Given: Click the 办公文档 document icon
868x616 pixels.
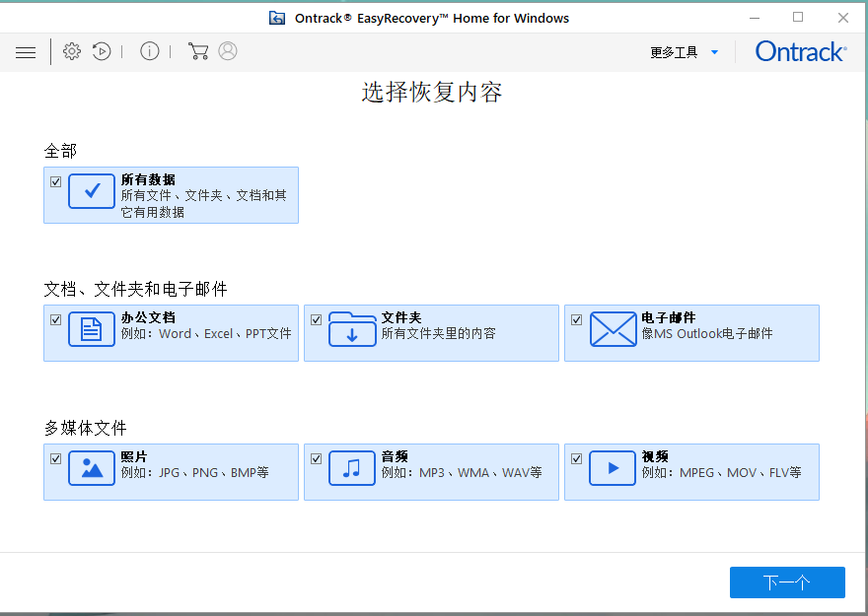Looking at the screenshot, I should click(x=92, y=329).
